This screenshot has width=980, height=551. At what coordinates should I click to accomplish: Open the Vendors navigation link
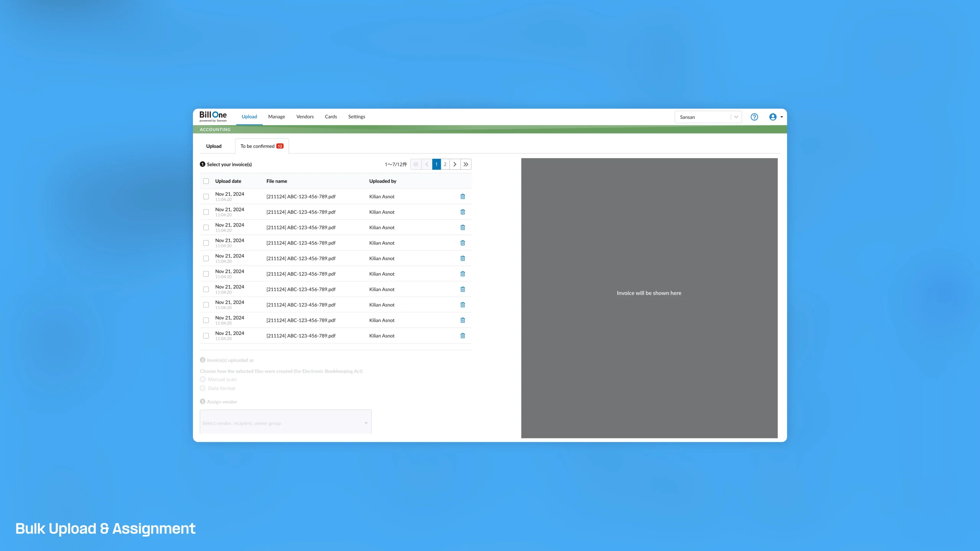(305, 117)
